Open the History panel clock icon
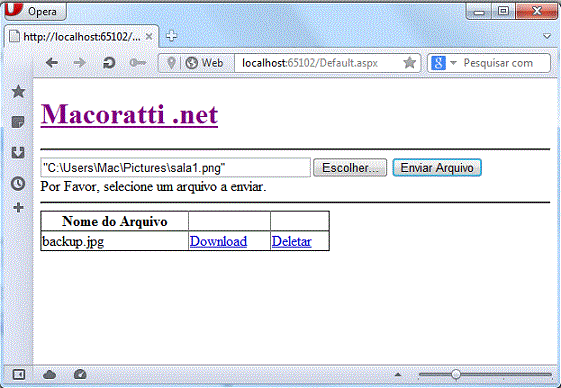The width and height of the screenshot is (561, 388). (18, 183)
